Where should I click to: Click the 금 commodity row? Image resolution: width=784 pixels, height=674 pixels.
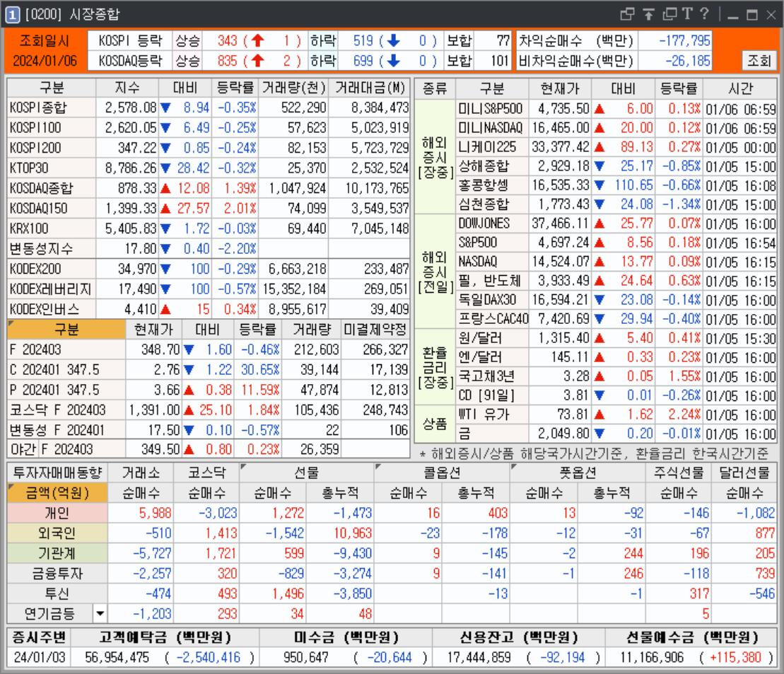coord(616,434)
